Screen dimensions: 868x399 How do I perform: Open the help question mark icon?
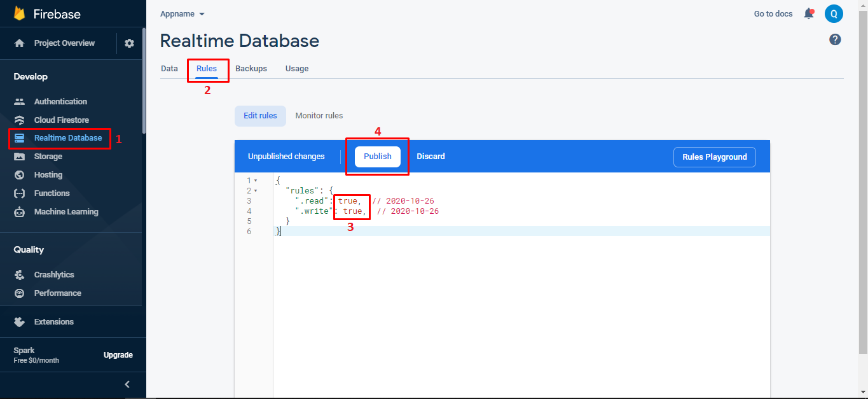835,39
